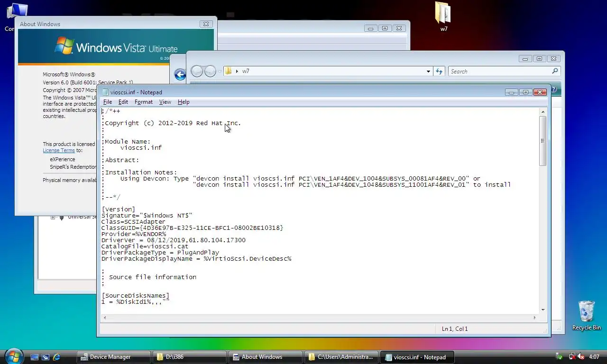Click Notepad horizontal scroll left arrow
This screenshot has width=607, height=364.
coord(105,318)
